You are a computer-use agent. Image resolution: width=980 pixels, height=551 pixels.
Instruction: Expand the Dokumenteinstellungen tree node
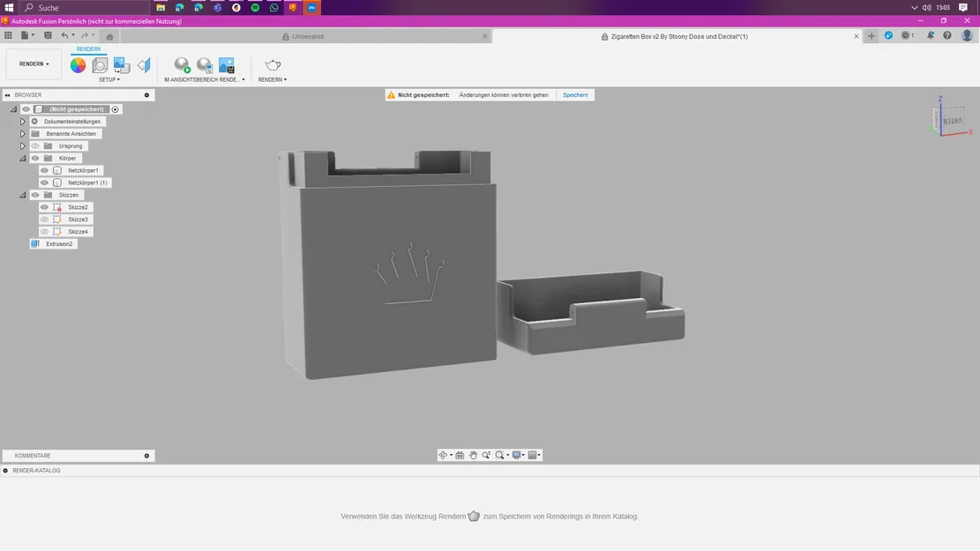23,122
